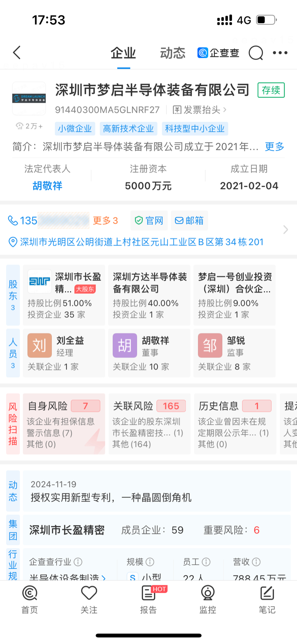Tap 高新技术企业 tag
This screenshot has width=297, height=644.
click(128, 129)
